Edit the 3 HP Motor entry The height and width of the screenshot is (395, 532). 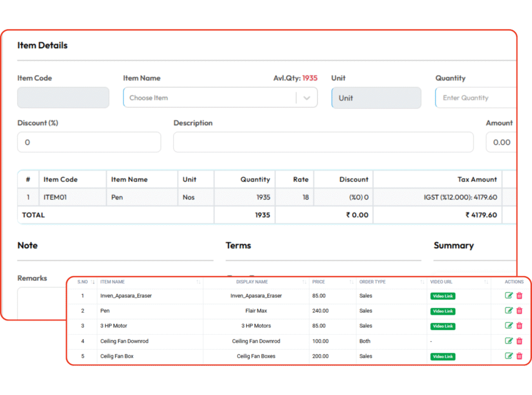click(x=509, y=326)
